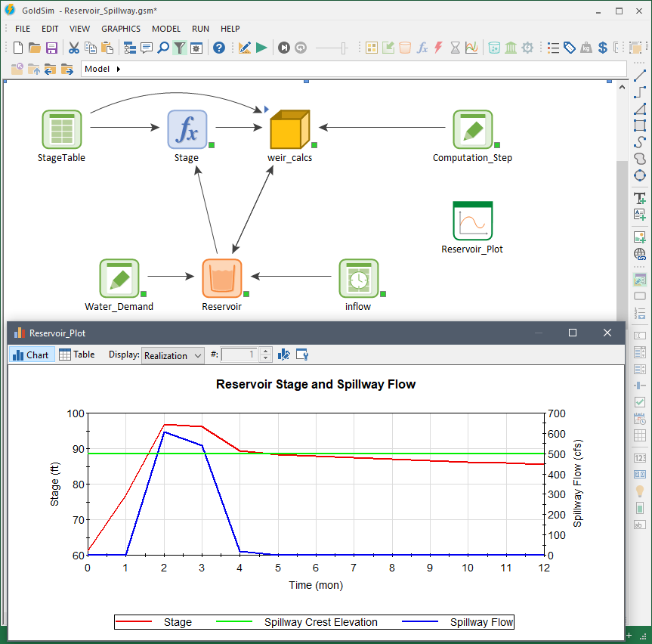
Task: Select the weir_calcs container element
Action: coord(290,129)
